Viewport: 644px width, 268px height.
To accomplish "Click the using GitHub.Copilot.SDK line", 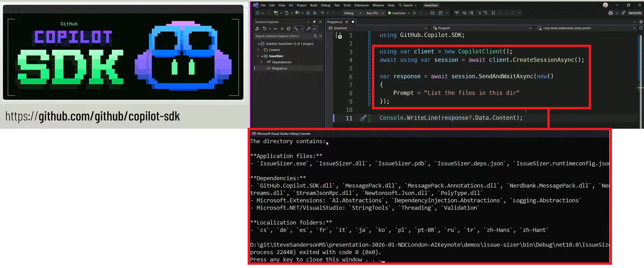I will pyautogui.click(x=422, y=35).
